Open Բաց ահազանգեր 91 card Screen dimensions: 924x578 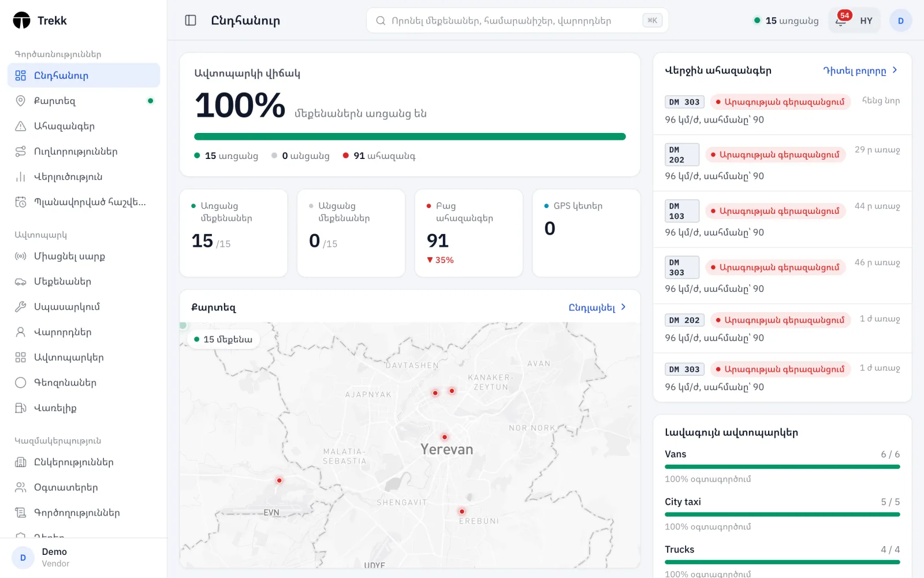point(469,233)
